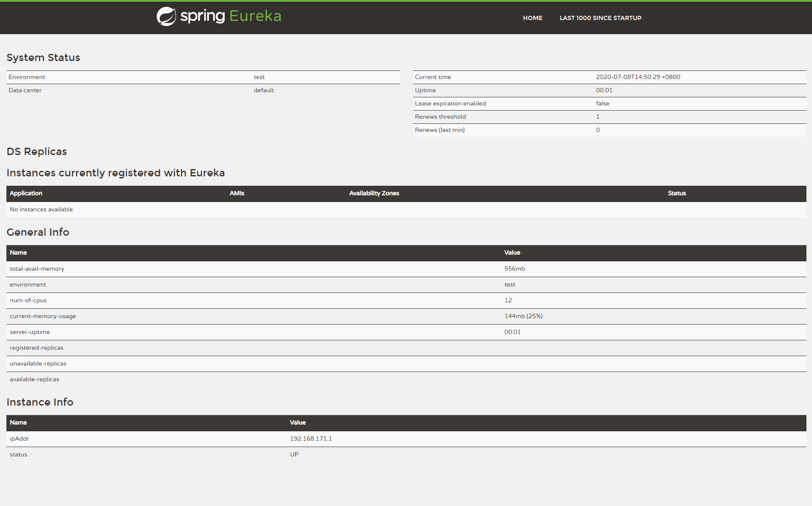The image size is (812, 506).
Task: Select the System Status heading
Action: pos(43,58)
